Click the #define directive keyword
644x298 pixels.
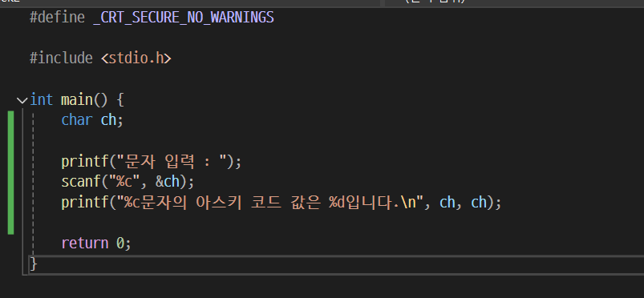[x=57, y=18]
